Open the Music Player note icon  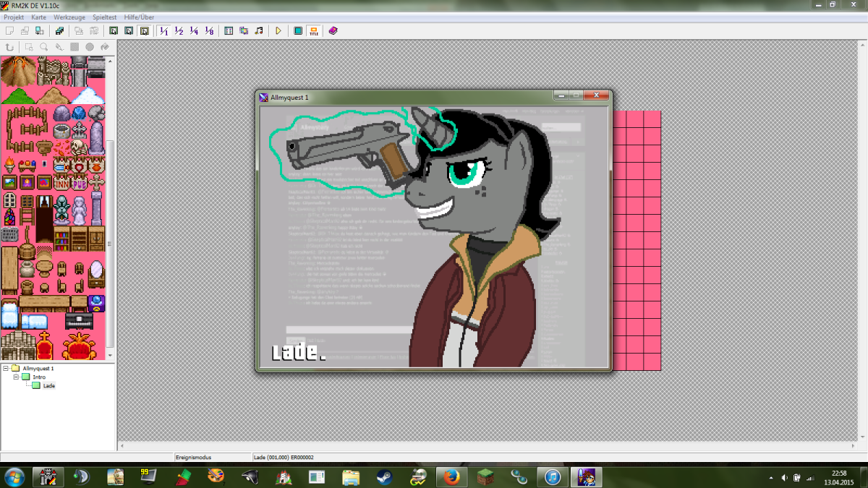point(259,31)
